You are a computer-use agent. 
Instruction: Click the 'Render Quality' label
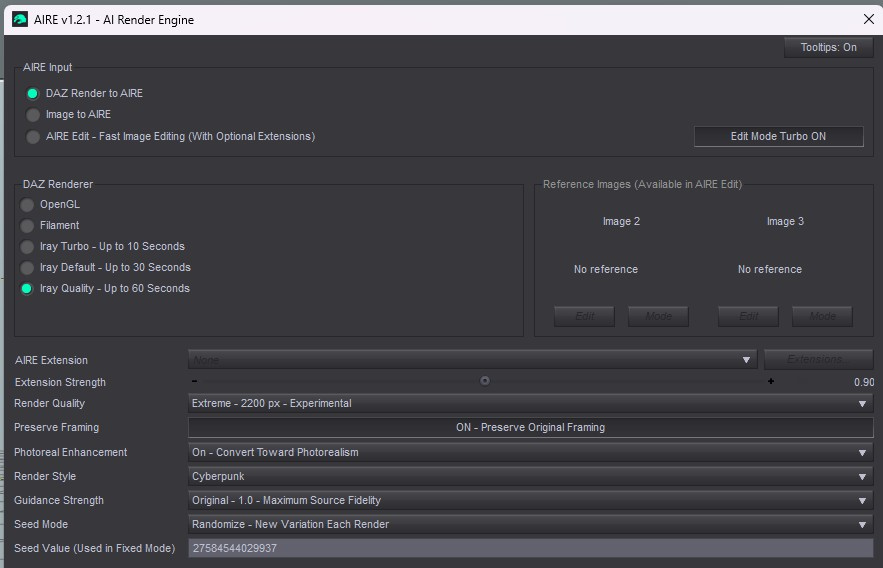click(x=50, y=404)
